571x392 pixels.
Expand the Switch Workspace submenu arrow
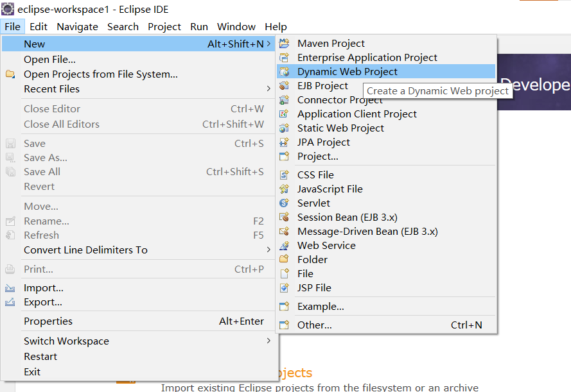(x=268, y=341)
